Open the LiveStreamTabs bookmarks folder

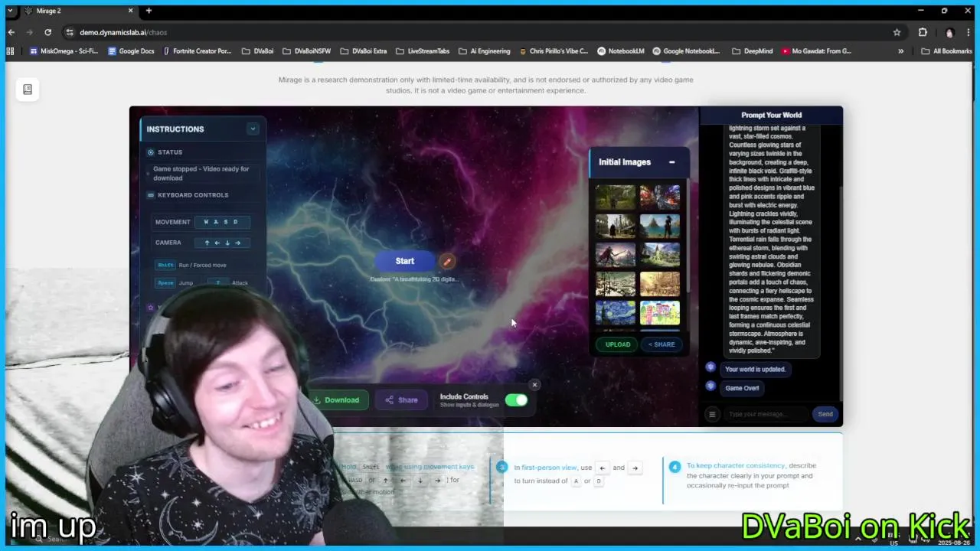[423, 51]
